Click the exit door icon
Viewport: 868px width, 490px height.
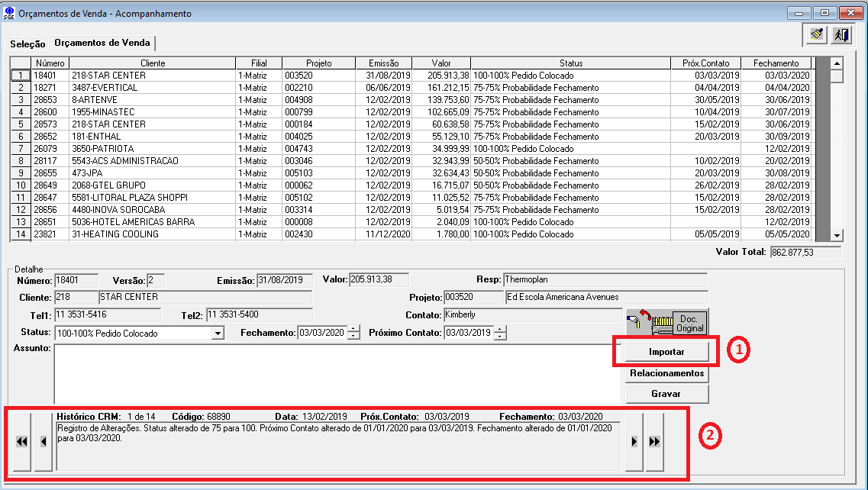(840, 34)
